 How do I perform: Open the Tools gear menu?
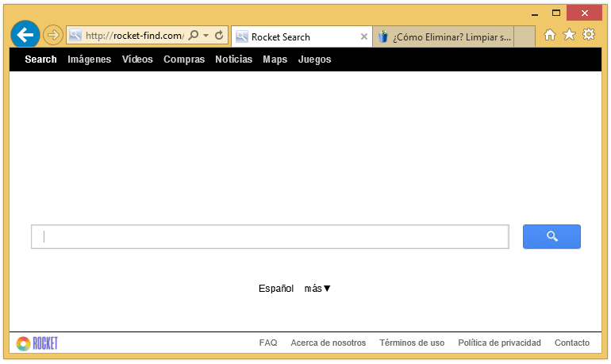coord(589,35)
